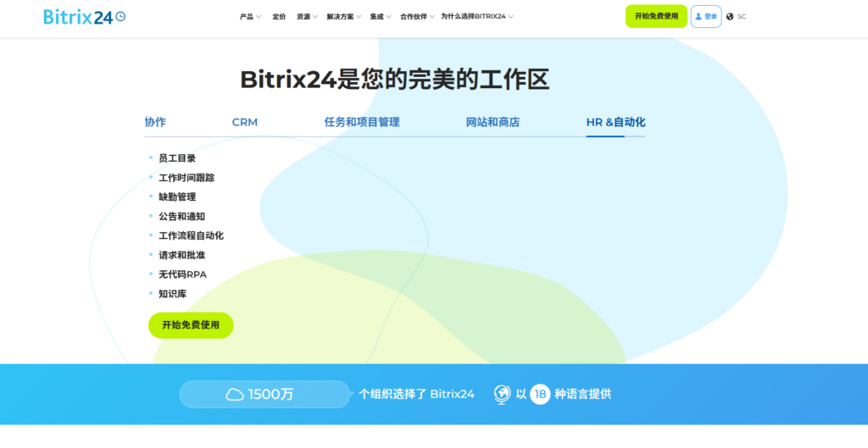Viewport: 868px width, 448px height.
Task: Click the 知识库 list item
Action: pyautogui.click(x=172, y=294)
